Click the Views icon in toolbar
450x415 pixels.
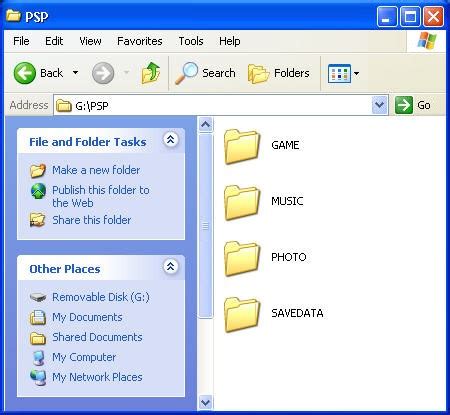339,73
